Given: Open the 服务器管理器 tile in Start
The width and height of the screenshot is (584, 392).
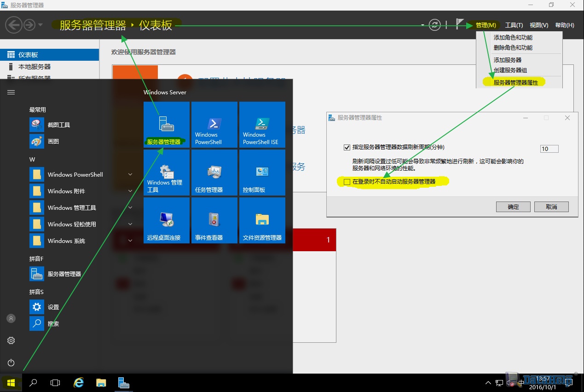Looking at the screenshot, I should 167,125.
